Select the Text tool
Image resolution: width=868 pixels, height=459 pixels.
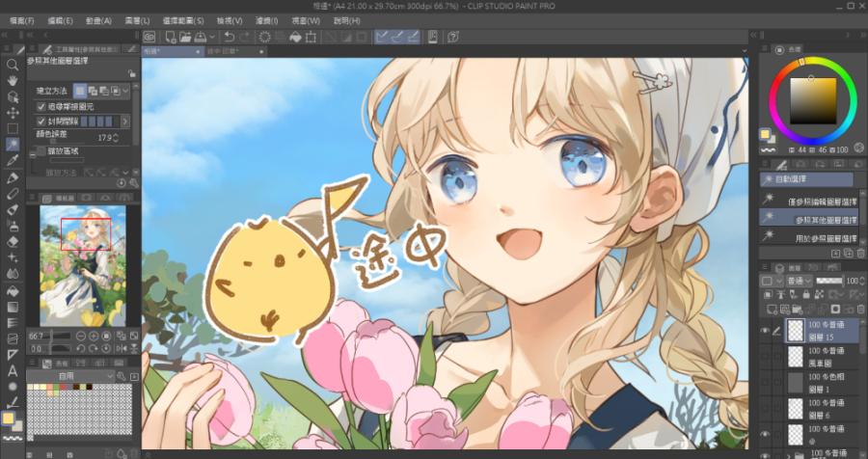pyautogui.click(x=13, y=370)
